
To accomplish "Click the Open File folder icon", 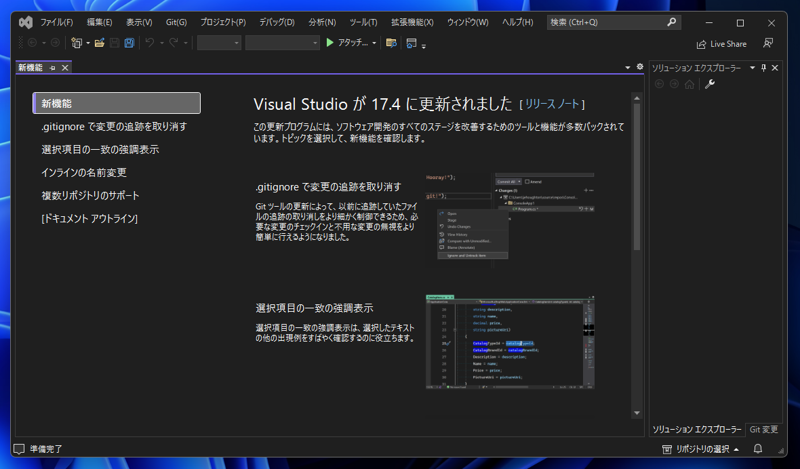I will (99, 43).
